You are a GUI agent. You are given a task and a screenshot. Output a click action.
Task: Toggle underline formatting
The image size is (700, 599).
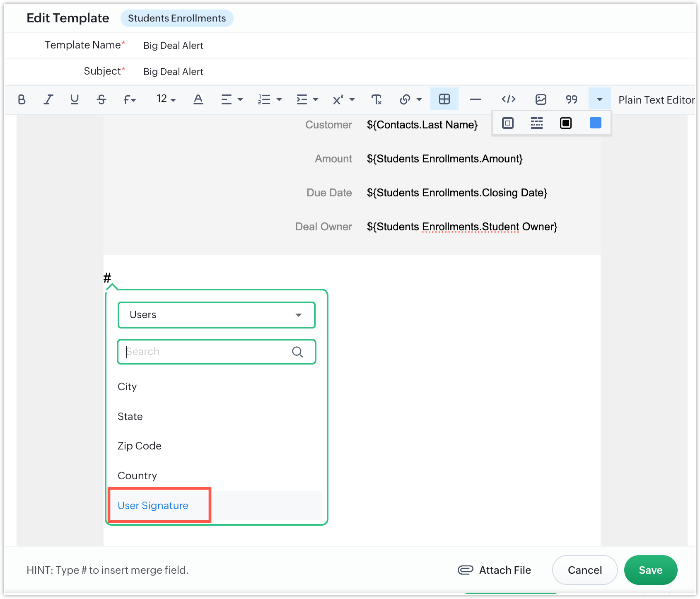(x=75, y=99)
